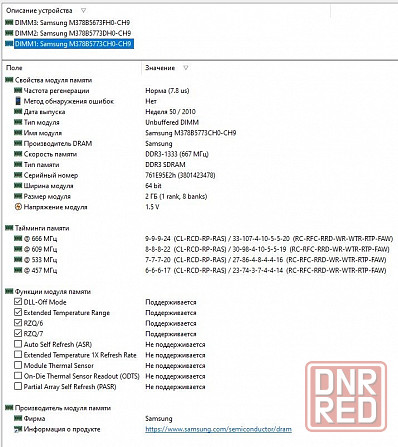Click the icon next to Размер модуля
398x447 pixels.
(18, 196)
